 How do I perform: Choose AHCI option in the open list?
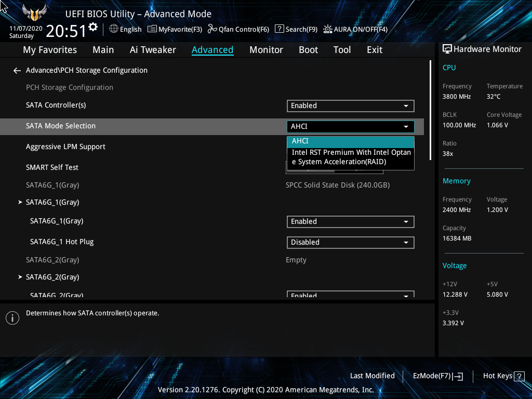[351, 141]
